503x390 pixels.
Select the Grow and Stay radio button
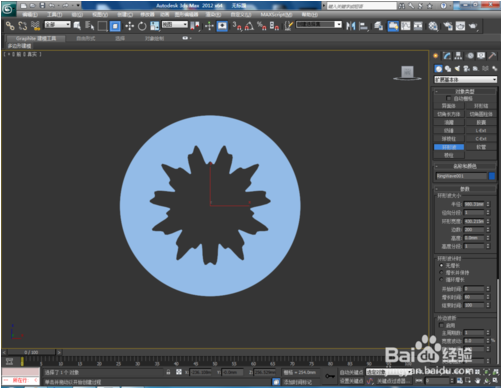tap(442, 272)
